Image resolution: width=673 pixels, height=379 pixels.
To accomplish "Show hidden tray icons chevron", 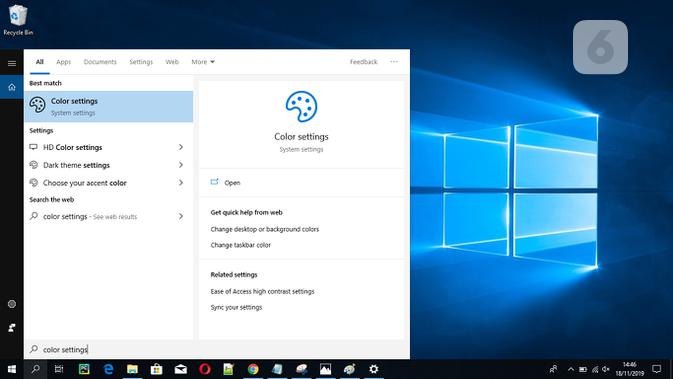I will [x=571, y=369].
